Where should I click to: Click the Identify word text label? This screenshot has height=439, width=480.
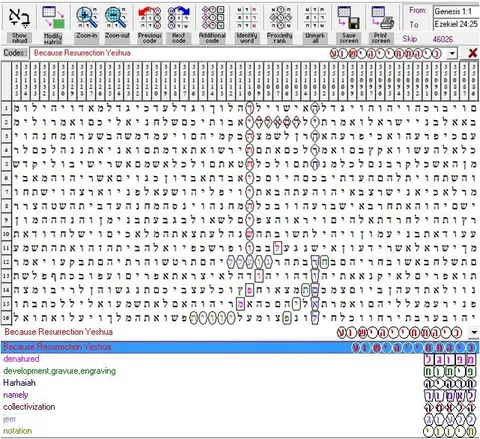(x=247, y=38)
